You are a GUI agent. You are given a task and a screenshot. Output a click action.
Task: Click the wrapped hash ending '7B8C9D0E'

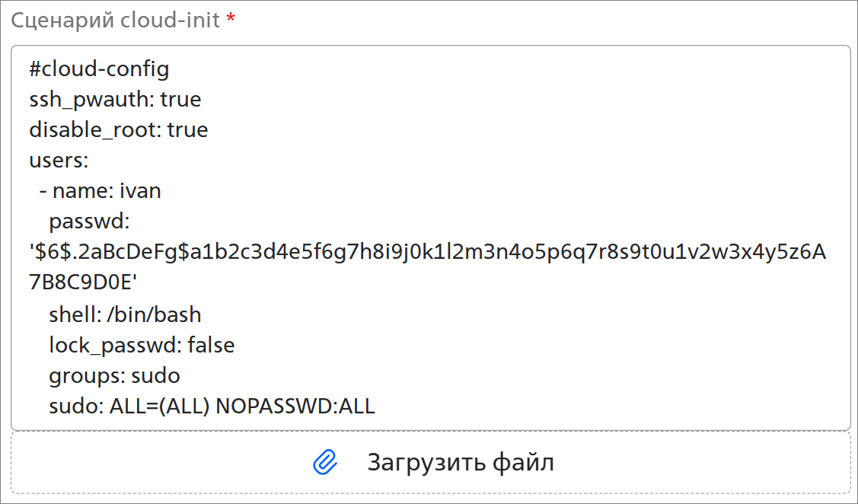tap(83, 282)
